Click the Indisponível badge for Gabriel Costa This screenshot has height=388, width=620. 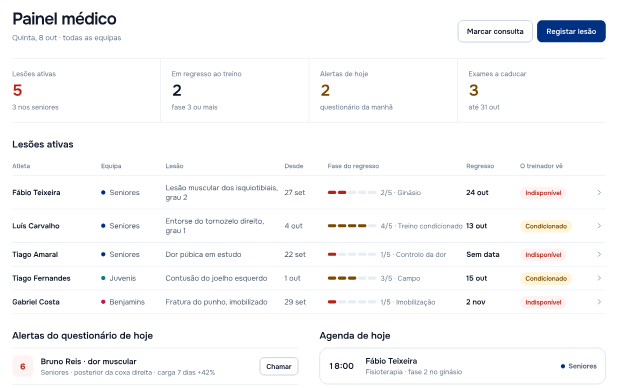point(543,302)
